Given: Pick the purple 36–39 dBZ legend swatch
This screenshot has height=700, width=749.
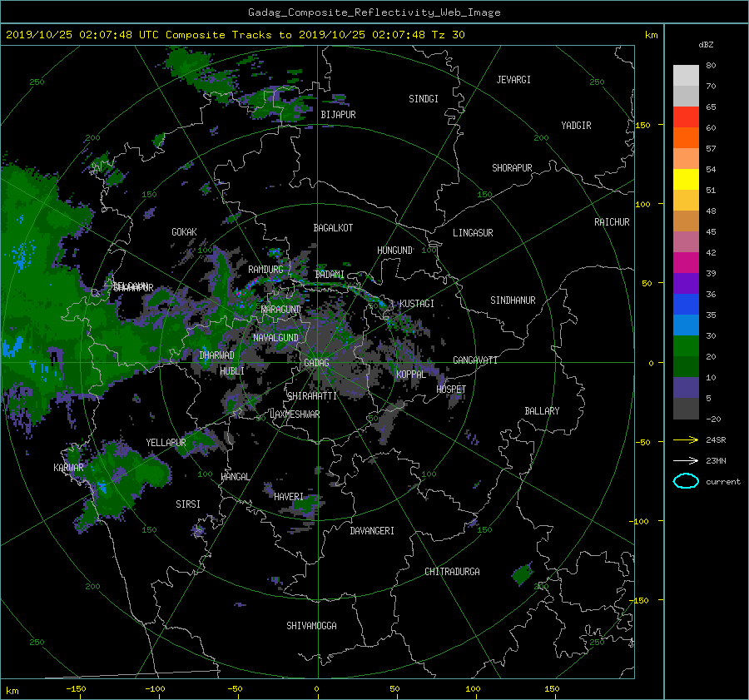Looking at the screenshot, I should pos(686,284).
